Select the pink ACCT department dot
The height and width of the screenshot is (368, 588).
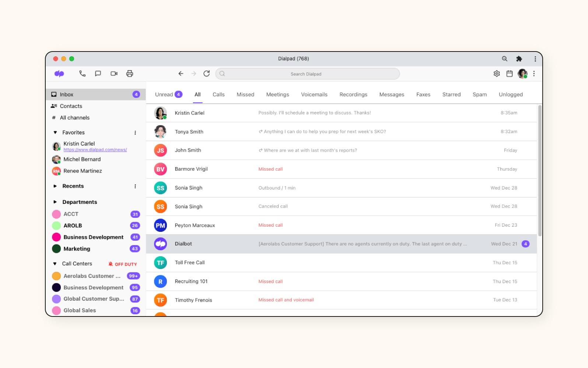coord(56,214)
